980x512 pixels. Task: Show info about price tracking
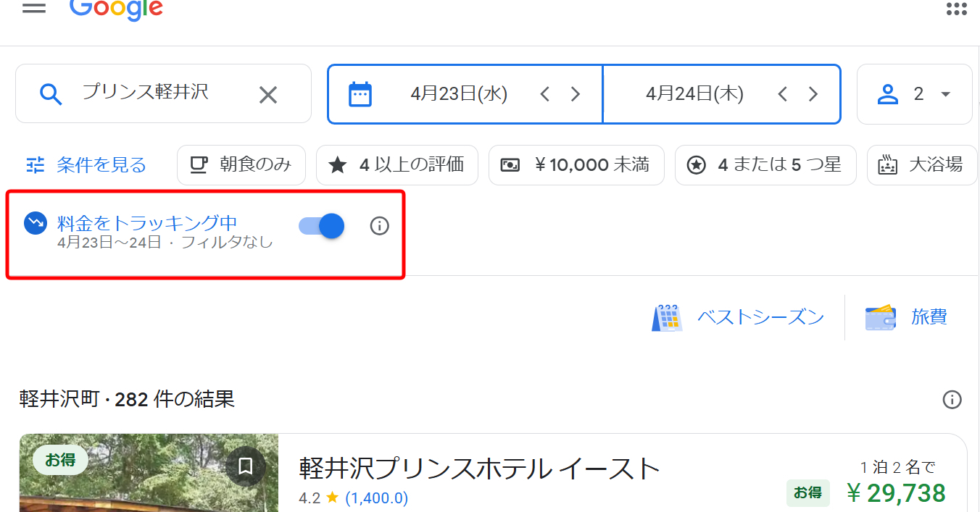[x=379, y=226]
